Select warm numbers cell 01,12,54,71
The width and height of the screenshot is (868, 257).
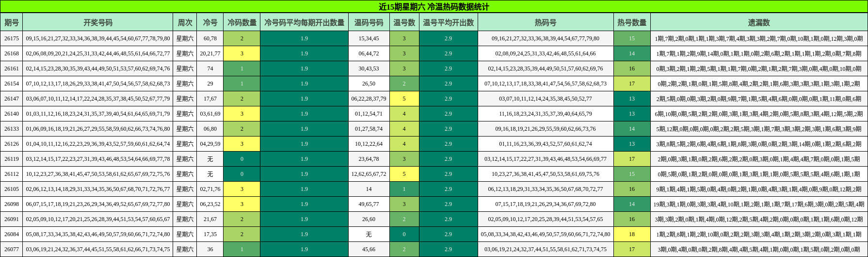pos(369,114)
